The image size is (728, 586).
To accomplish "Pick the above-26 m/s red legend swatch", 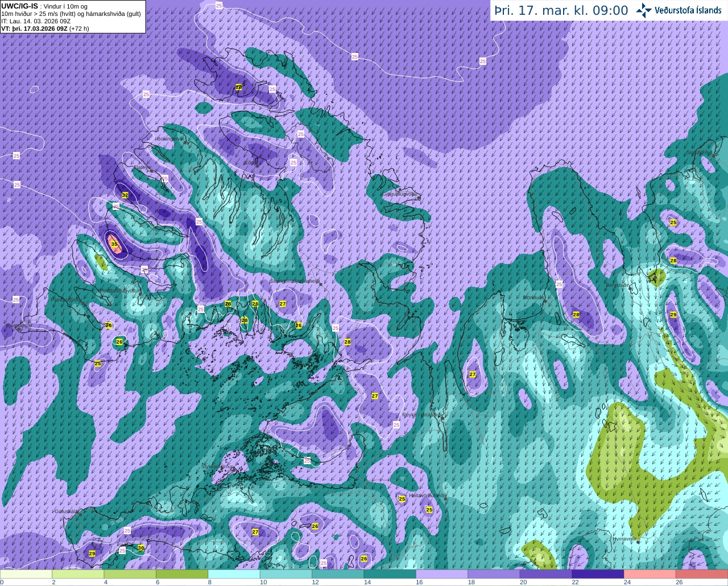I will tap(702, 574).
